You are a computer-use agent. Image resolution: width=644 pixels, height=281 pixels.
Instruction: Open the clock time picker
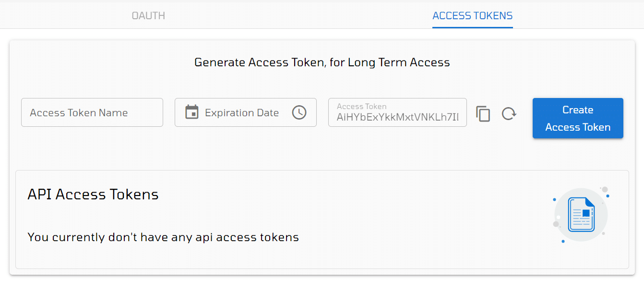[299, 112]
